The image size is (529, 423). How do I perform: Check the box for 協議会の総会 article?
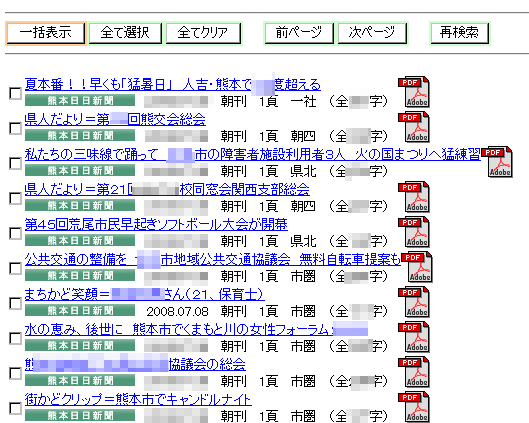click(x=15, y=373)
